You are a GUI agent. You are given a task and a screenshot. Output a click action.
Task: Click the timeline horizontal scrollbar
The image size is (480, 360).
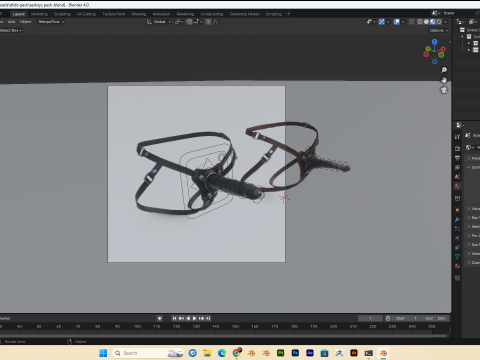coord(224,335)
